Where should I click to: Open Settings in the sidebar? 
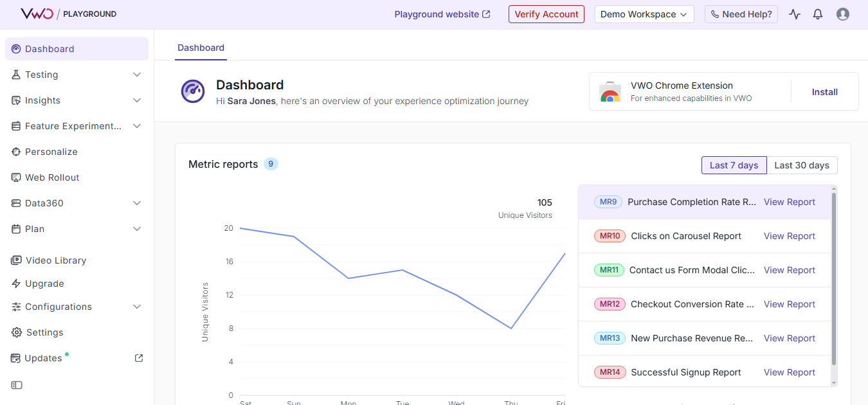pyautogui.click(x=77, y=332)
